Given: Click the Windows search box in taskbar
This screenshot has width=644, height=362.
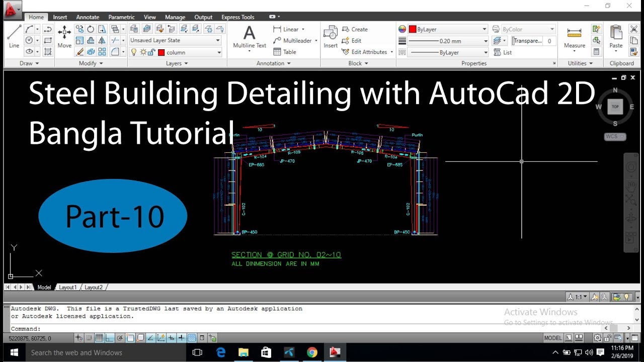Looking at the screenshot, I should click(x=105, y=352).
